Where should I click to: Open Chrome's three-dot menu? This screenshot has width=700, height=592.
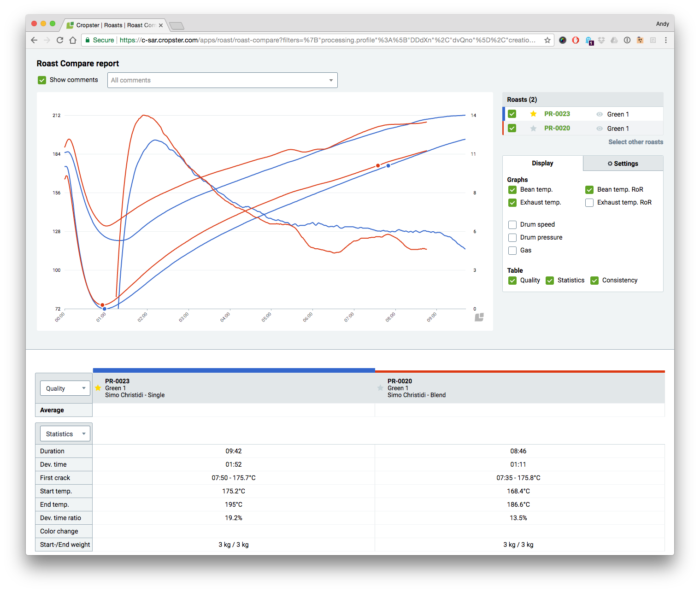tap(666, 40)
